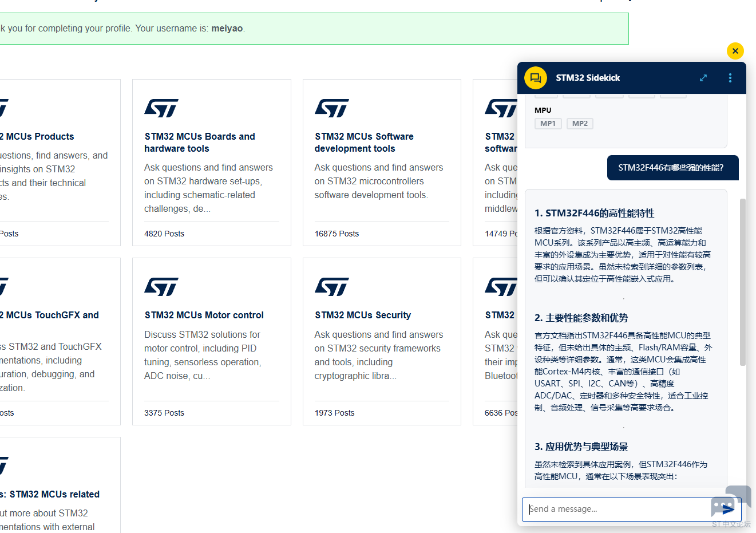Close the Sidekick chat with the yellow X button
This screenshot has width=756, height=533.
[x=735, y=51]
